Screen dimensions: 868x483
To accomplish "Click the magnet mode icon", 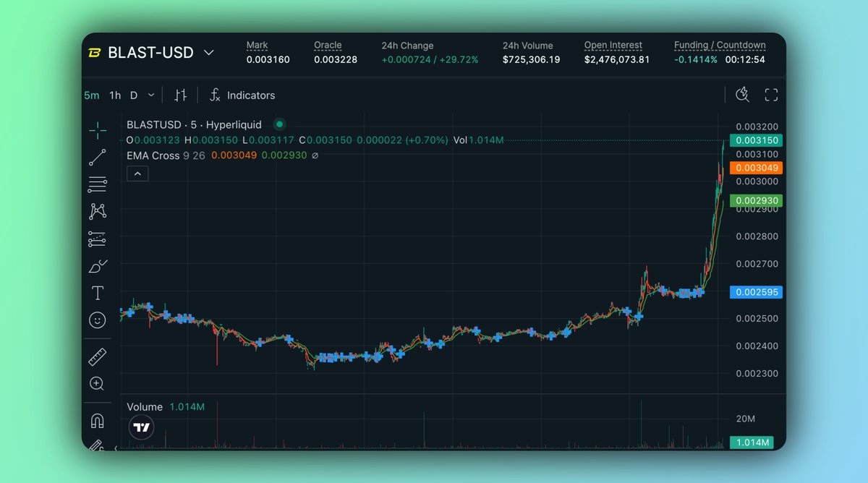I will 98,421.
